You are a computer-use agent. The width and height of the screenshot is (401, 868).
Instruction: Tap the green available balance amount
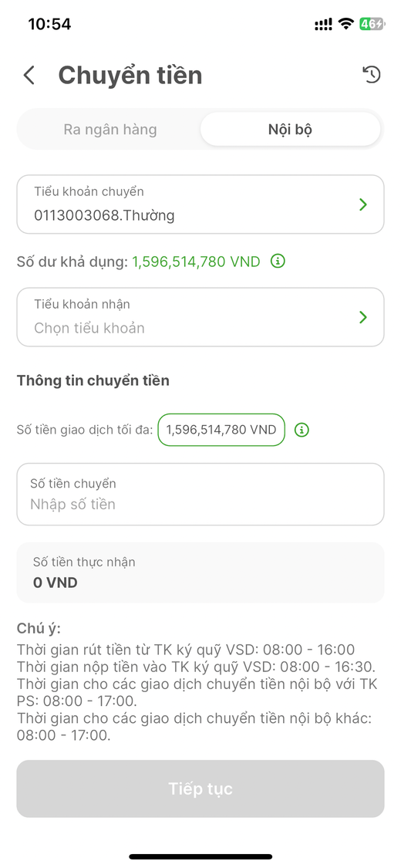pos(196,262)
